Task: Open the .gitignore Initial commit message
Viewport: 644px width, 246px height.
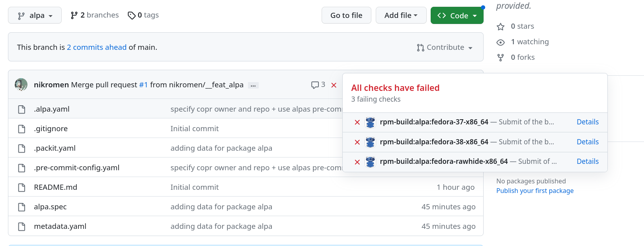Action: [x=195, y=128]
